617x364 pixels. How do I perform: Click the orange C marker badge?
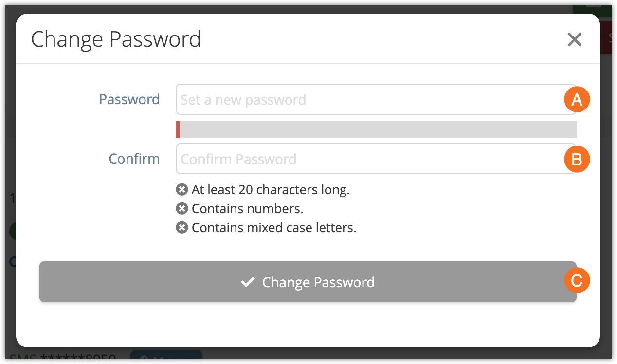[x=577, y=281]
